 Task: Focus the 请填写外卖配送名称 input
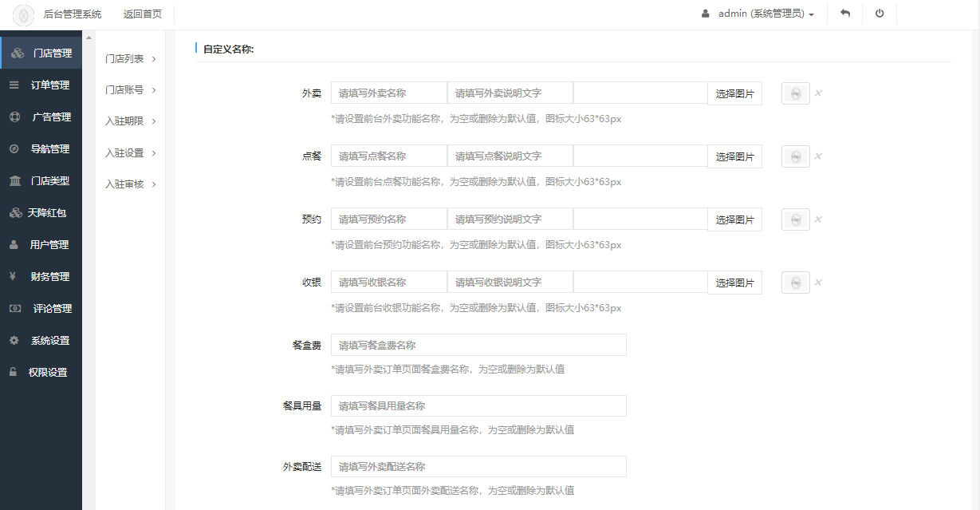478,466
